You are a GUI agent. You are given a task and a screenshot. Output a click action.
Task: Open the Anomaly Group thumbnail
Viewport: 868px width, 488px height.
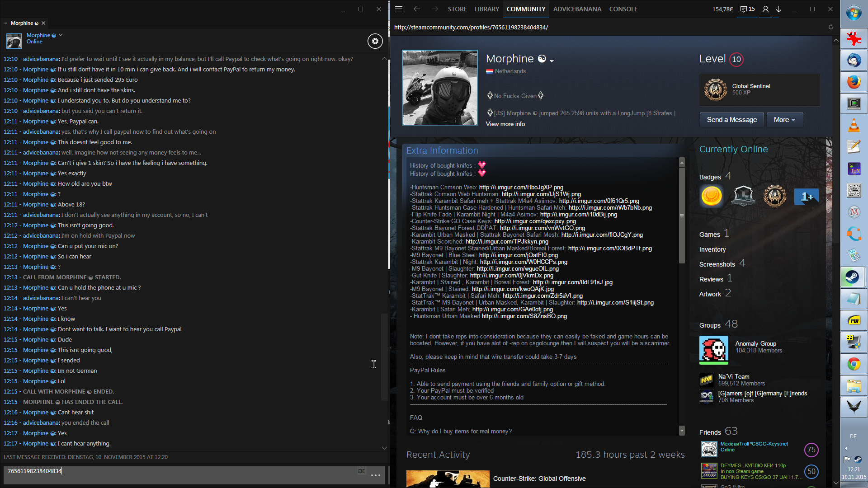pos(713,349)
